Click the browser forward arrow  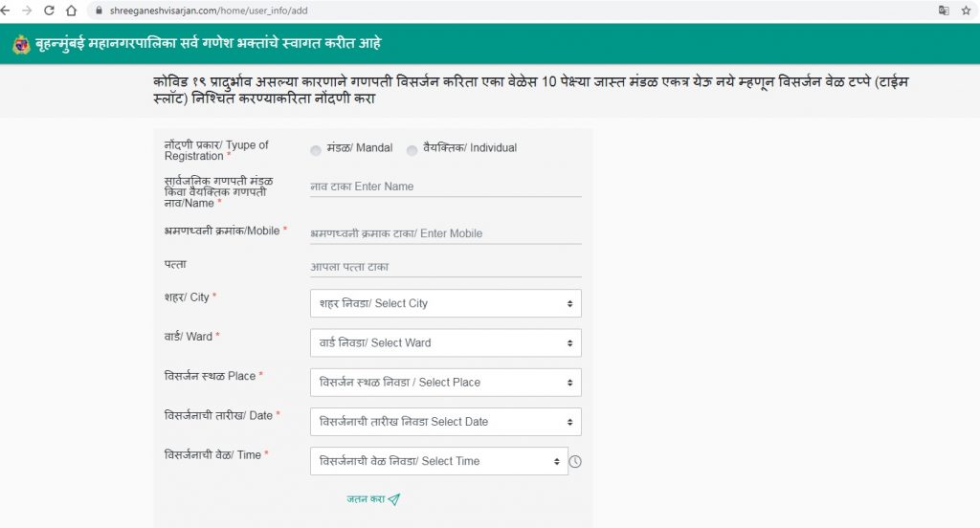[x=27, y=11]
